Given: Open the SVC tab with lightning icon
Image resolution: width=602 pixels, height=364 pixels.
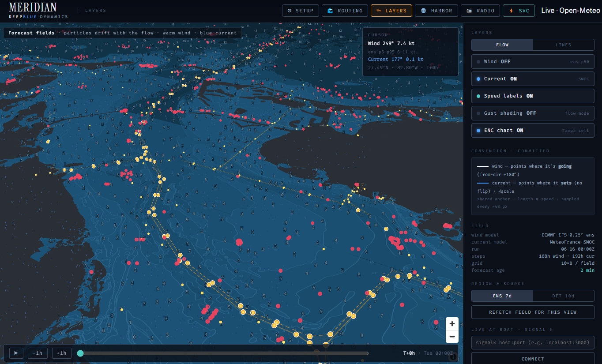Looking at the screenshot, I should point(519,11).
